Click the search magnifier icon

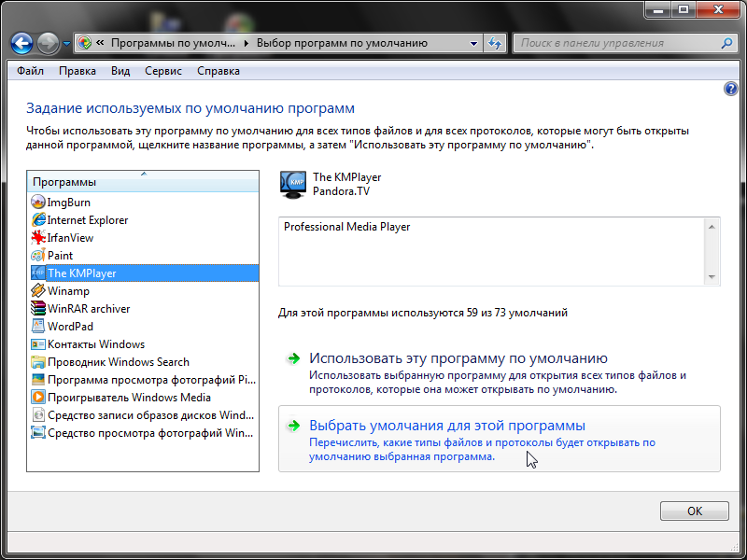coord(726,43)
